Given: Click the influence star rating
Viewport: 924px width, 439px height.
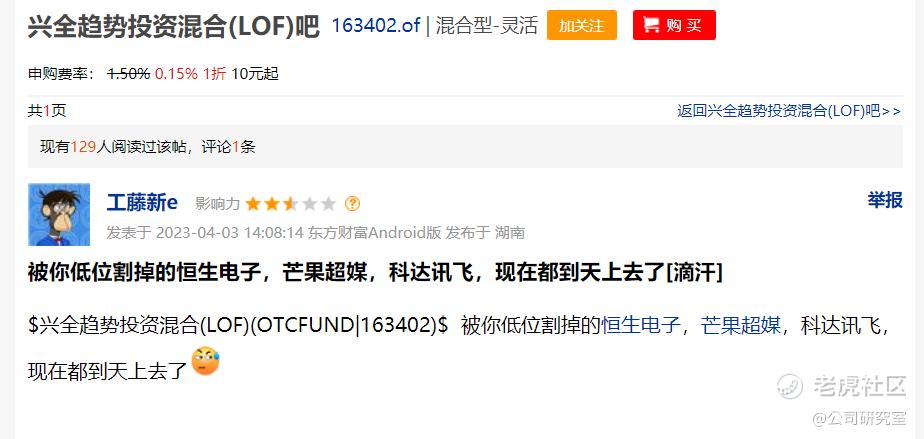Looking at the screenshot, I should tap(291, 204).
